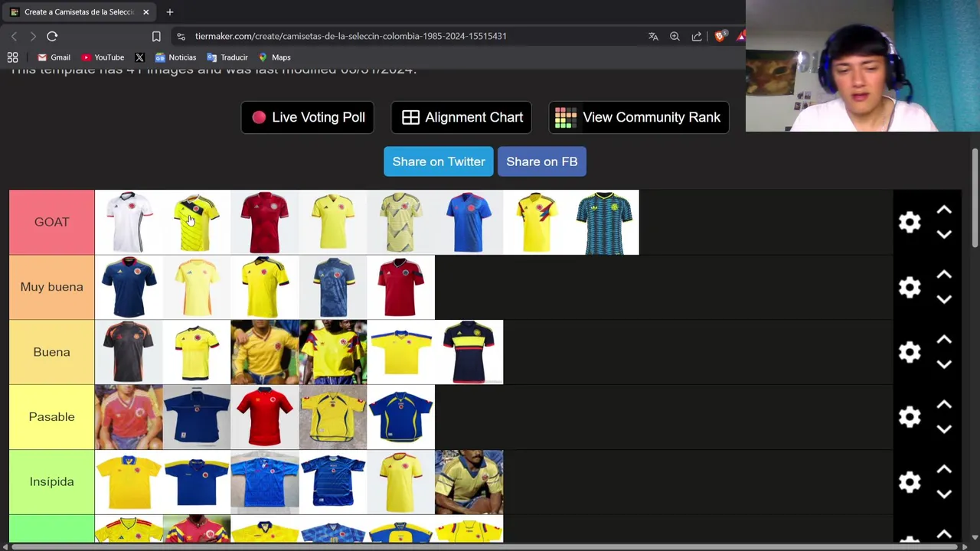980x551 pixels.
Task: Select white jersey in GOAT row
Action: coord(129,222)
